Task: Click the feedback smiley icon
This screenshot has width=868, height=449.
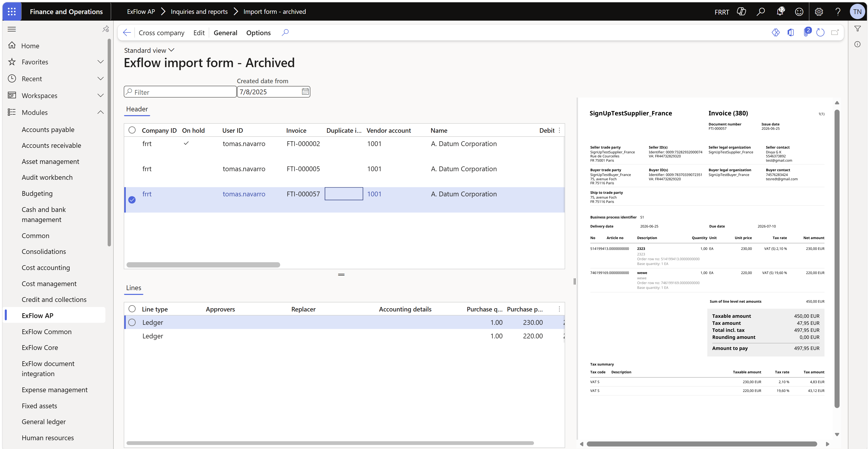Action: click(799, 12)
